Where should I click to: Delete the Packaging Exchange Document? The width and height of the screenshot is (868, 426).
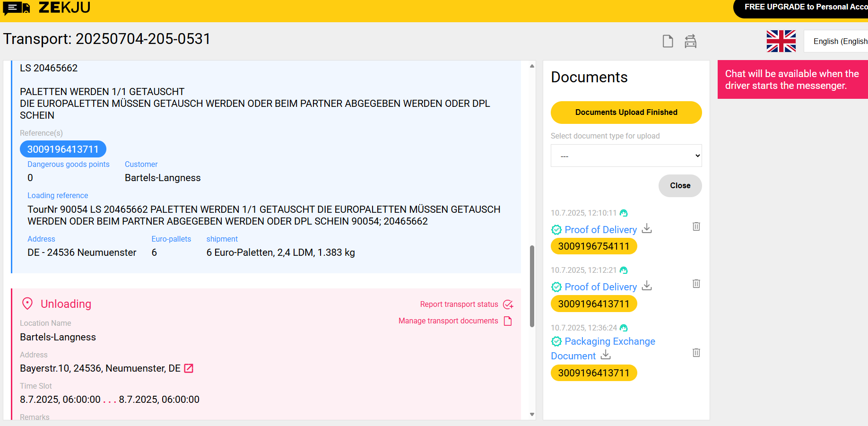click(x=696, y=353)
